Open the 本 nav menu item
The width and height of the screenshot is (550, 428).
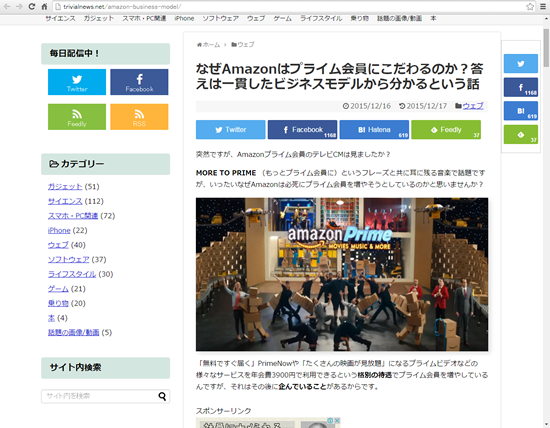(x=434, y=18)
